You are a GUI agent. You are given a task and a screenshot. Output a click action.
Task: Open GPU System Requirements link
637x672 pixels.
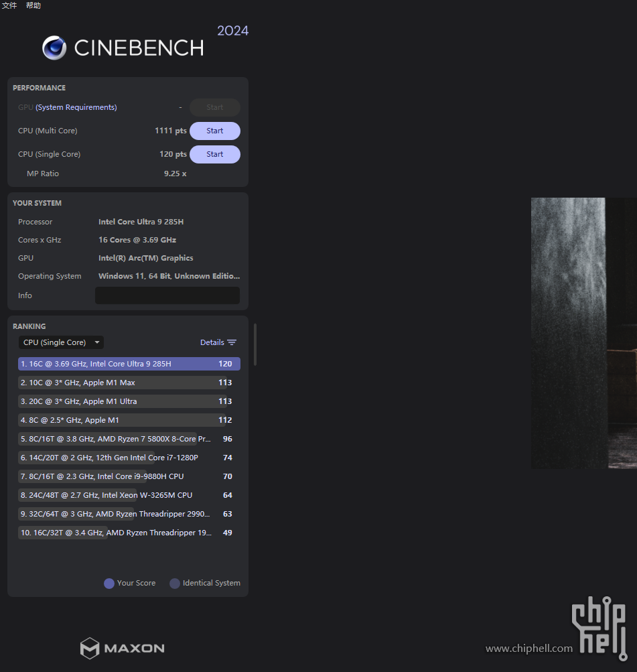76,107
